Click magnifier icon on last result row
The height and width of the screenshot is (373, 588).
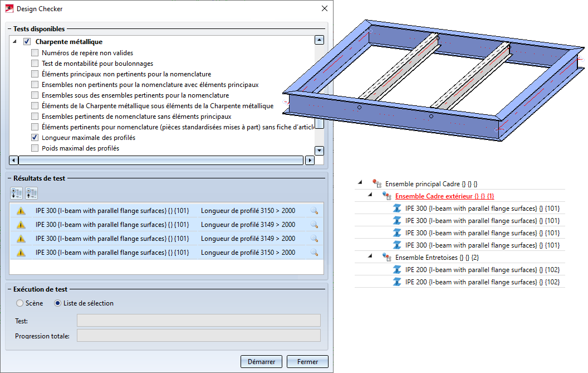314,253
